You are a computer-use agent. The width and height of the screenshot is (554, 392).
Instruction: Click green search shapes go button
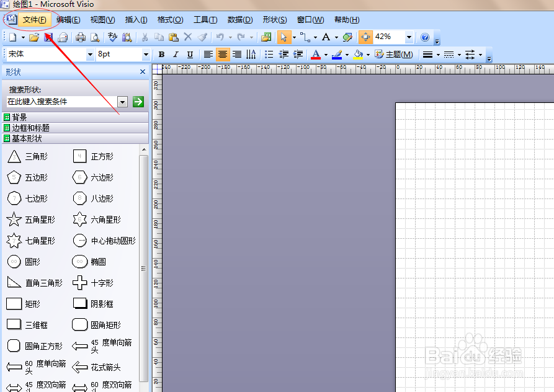pos(138,102)
